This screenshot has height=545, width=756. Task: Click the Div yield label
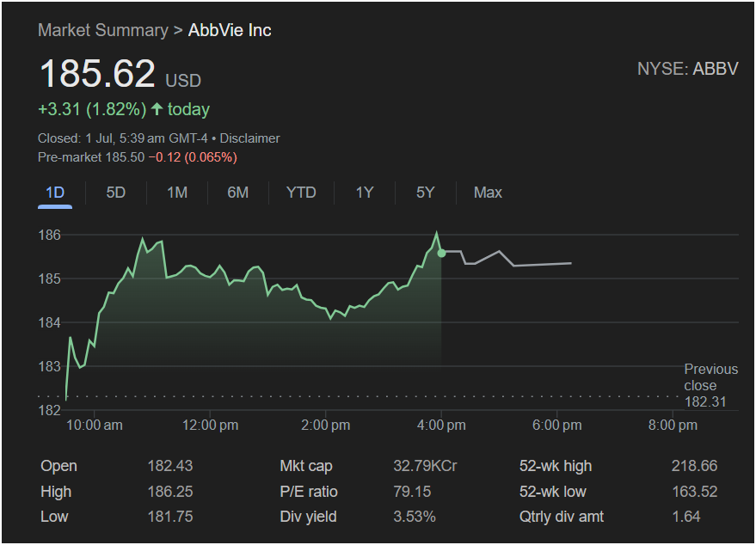[308, 517]
